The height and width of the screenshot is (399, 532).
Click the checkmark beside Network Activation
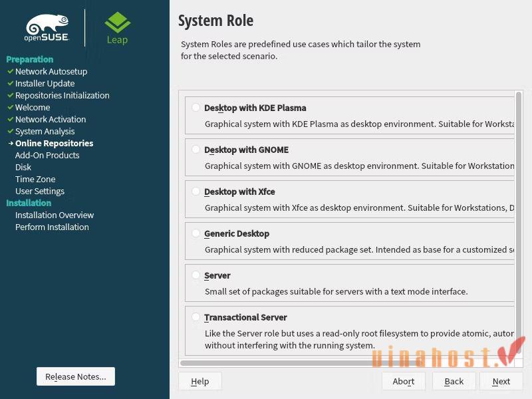pyautogui.click(x=11, y=119)
